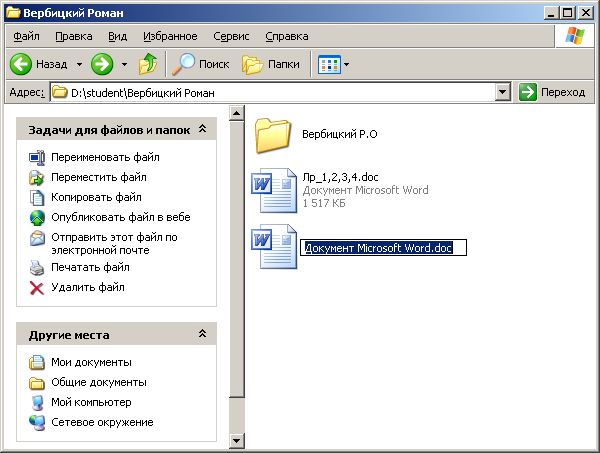Click the green Forward arrow button
Viewport: 600px width, 453px height.
coord(102,64)
